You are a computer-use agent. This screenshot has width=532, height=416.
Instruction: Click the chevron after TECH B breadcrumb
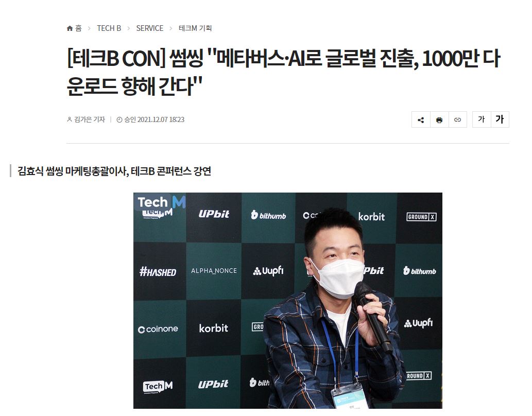click(x=129, y=28)
